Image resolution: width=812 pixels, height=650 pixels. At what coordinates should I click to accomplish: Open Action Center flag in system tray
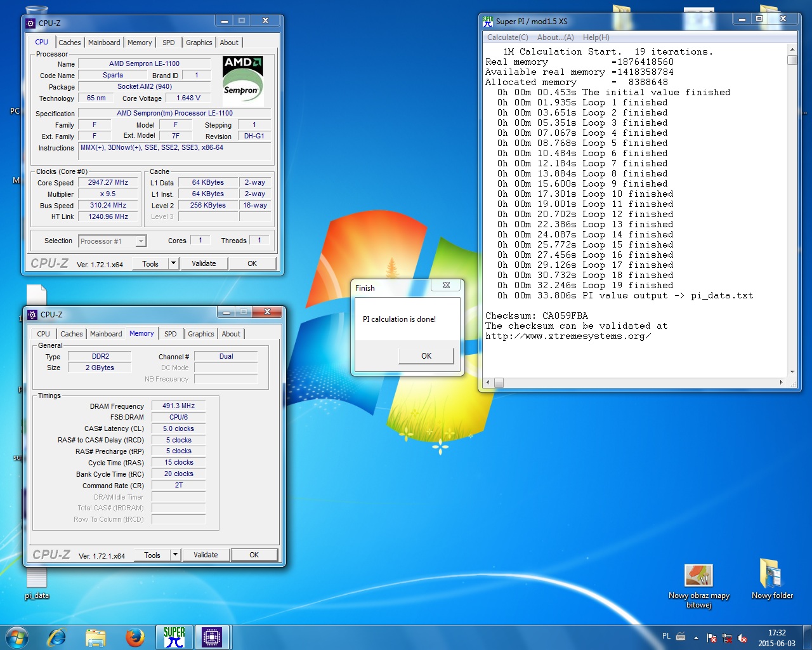pyautogui.click(x=712, y=638)
